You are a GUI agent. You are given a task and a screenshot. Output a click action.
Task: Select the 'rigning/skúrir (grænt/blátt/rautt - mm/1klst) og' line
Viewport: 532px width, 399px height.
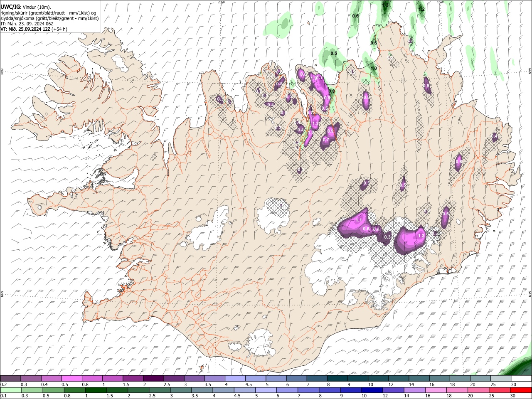point(49,13)
